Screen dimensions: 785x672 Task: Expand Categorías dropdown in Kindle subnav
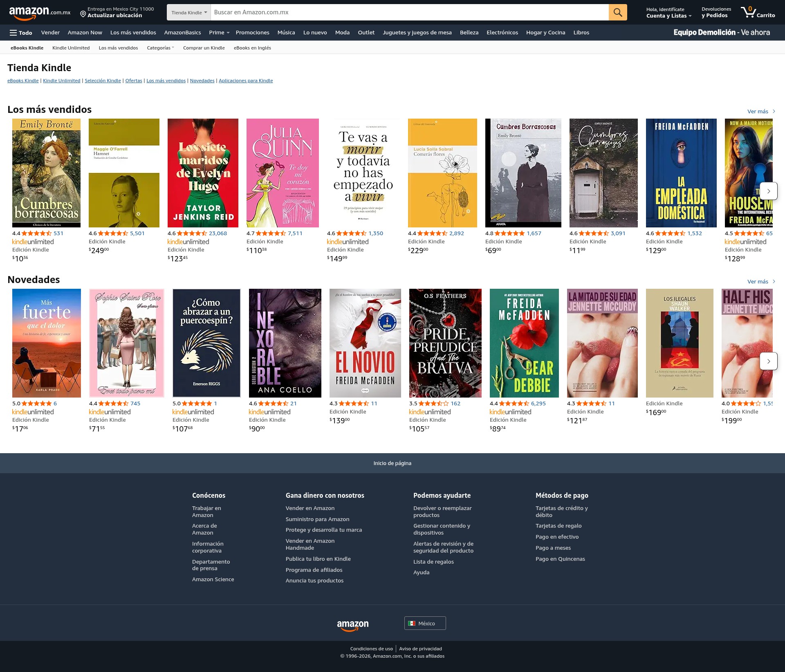tap(160, 48)
